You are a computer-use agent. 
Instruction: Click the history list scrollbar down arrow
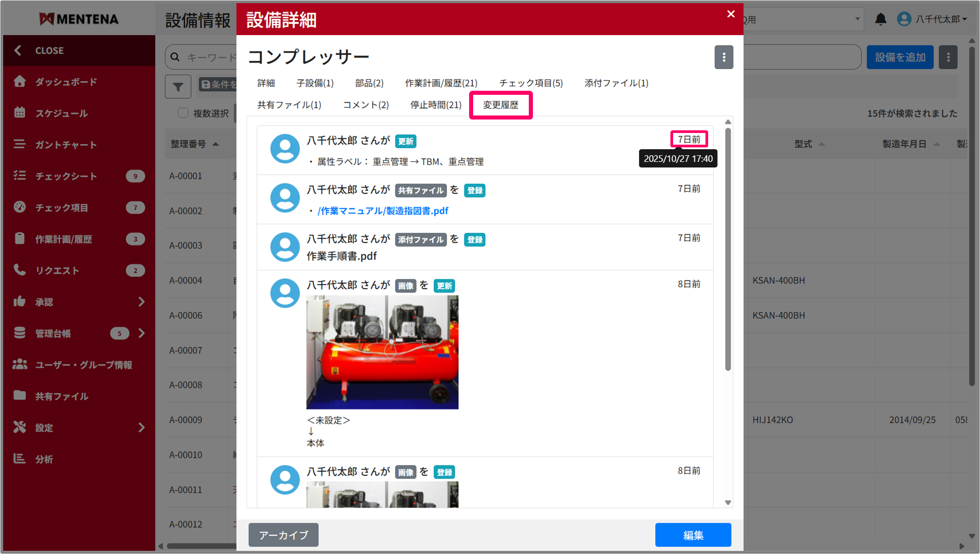pos(728,503)
